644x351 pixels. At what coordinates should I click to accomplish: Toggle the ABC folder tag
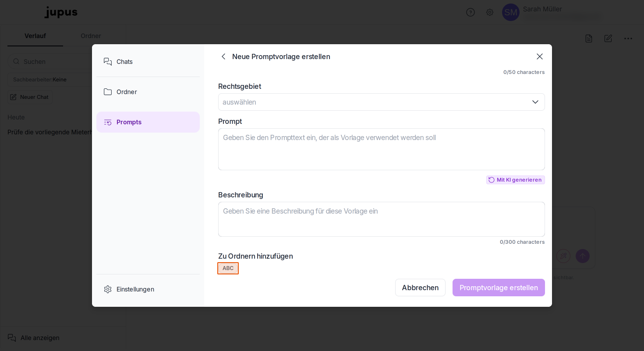(x=228, y=268)
